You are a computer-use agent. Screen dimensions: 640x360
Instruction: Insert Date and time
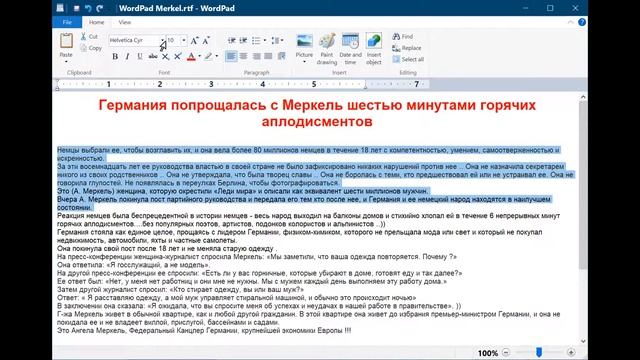[x=350, y=49]
